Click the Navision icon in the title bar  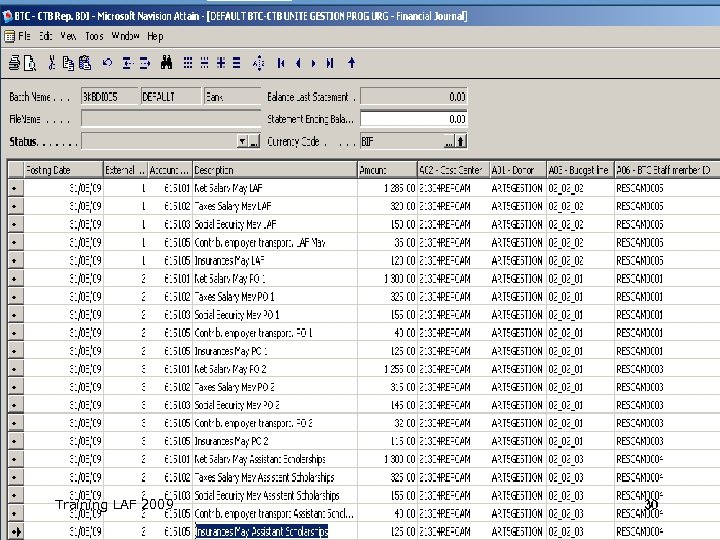click(x=7, y=16)
